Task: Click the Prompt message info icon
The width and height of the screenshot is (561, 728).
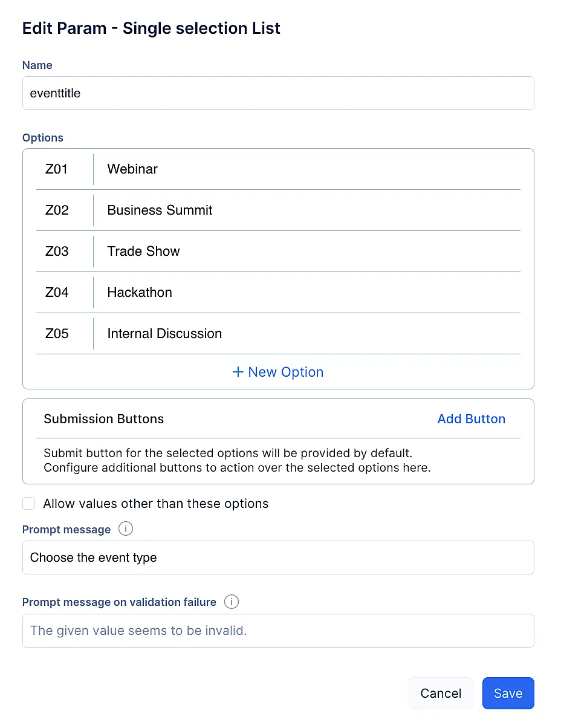Action: tap(125, 529)
